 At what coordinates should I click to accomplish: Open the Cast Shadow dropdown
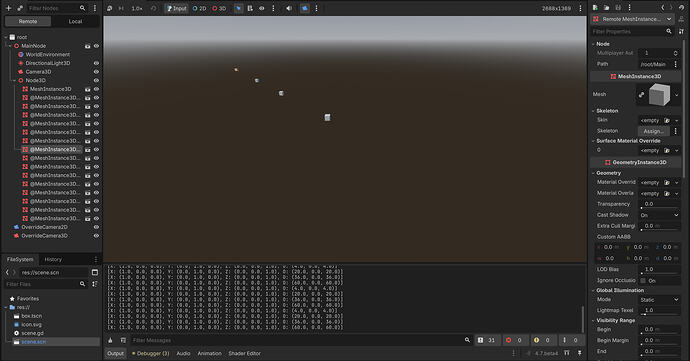pos(659,215)
